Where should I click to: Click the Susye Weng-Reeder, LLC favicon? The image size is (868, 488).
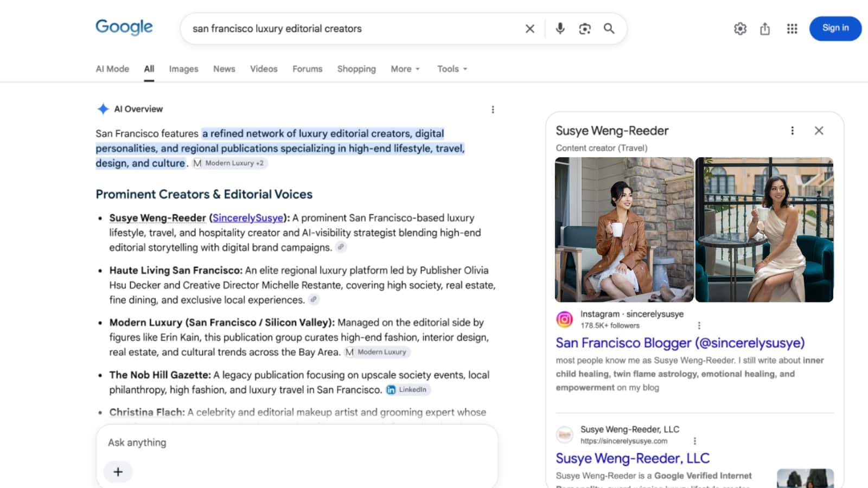pos(564,435)
